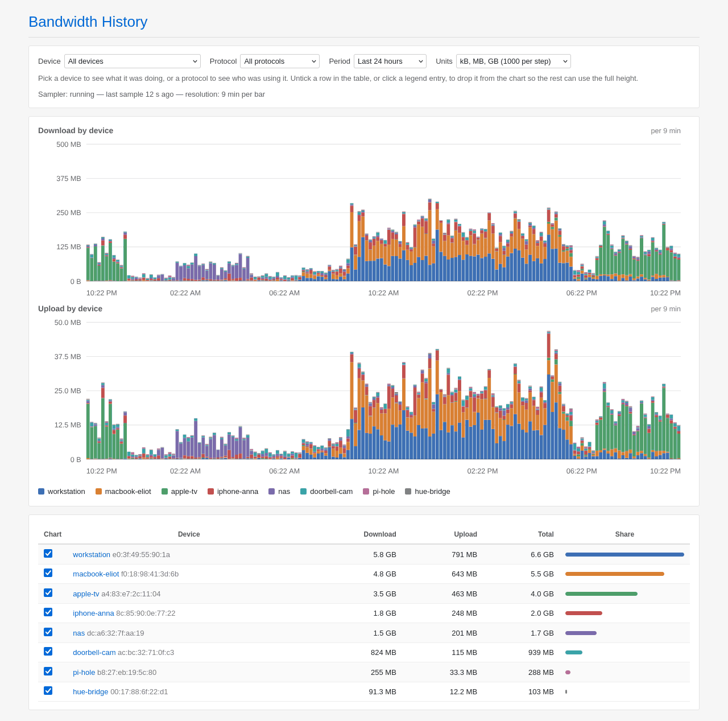Click the workstation blue share bar
The image size is (728, 721).
click(x=624, y=554)
